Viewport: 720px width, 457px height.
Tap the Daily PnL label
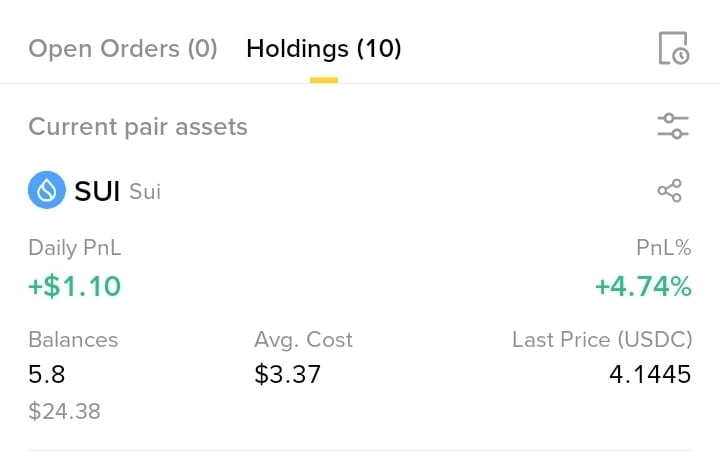coord(75,248)
